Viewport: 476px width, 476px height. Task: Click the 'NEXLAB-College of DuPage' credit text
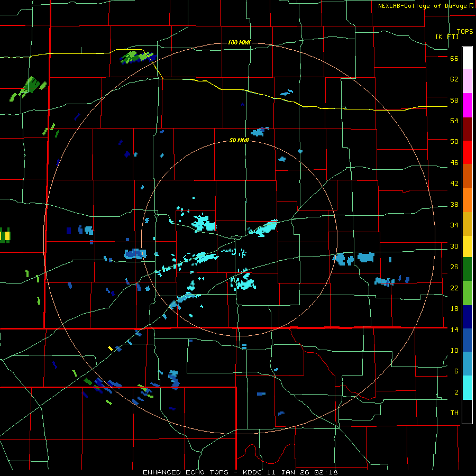pyautogui.click(x=423, y=6)
